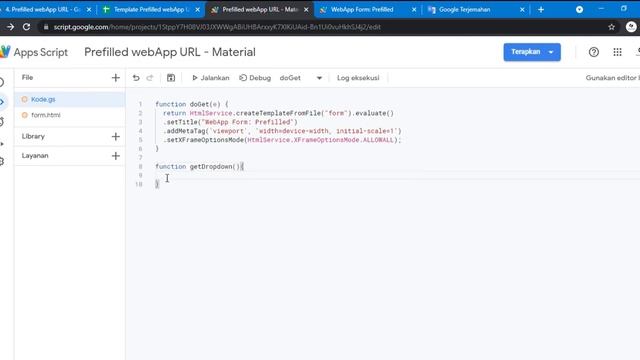The width and height of the screenshot is (640, 360).
Task: Close the Google Terjemahan tab
Action: [x=522, y=9]
